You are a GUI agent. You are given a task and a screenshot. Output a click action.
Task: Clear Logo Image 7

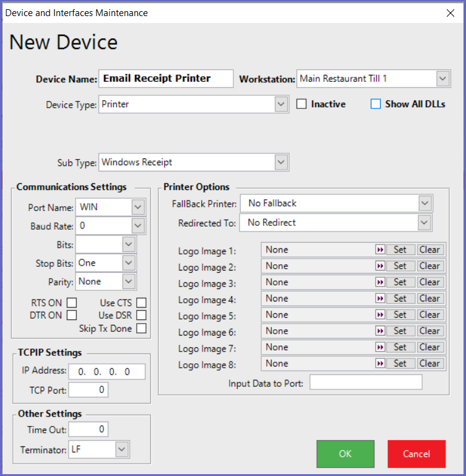click(x=429, y=347)
